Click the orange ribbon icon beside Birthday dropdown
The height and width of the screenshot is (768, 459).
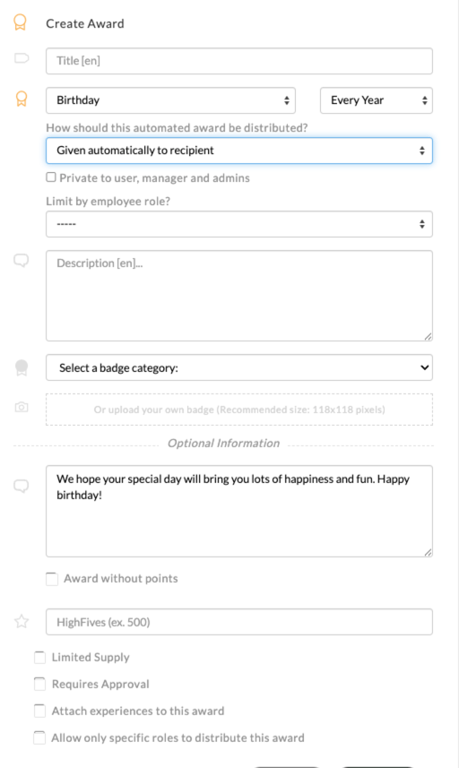click(21, 98)
